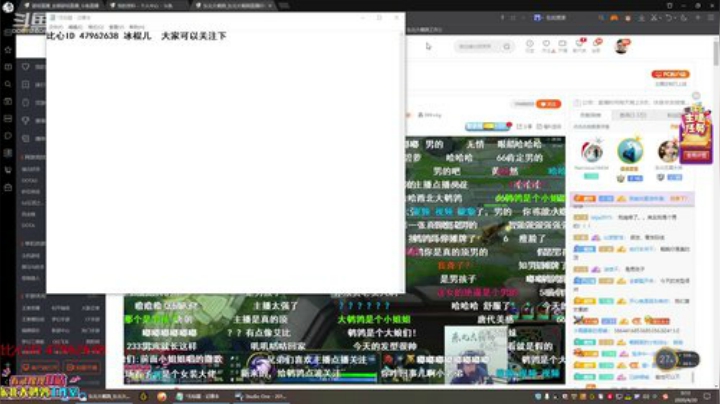Switch to the second browser tab
Viewport: 720px width, 404px height.
[x=146, y=6]
